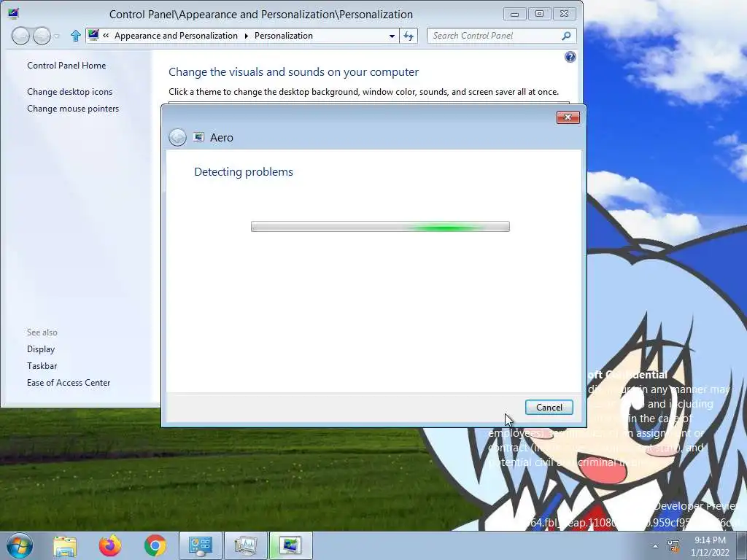Click the back arrow in Aero dialog
Viewport: 747px width, 560px height.
click(177, 138)
